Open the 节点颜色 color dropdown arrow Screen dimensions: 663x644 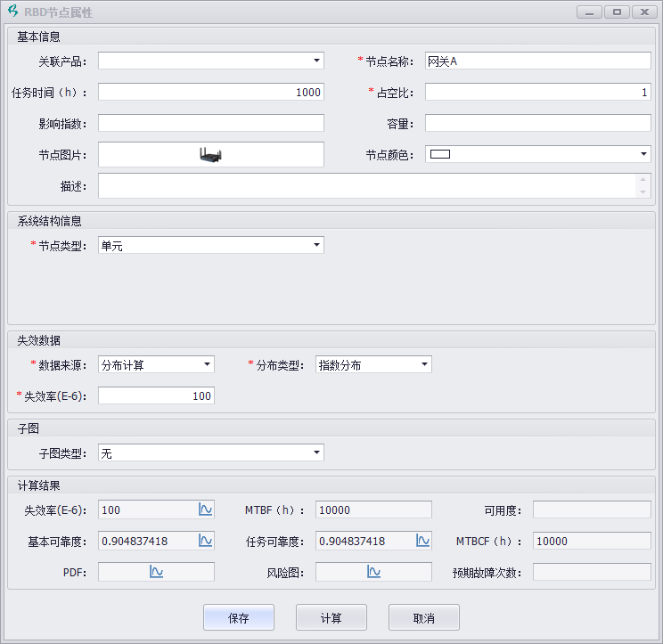643,154
